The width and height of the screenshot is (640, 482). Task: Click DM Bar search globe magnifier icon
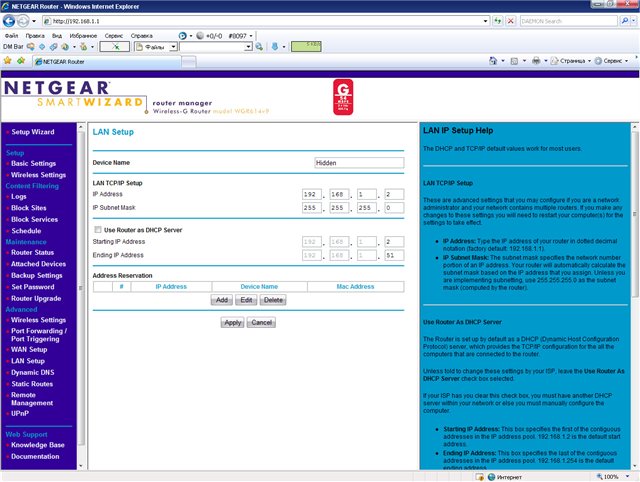[x=259, y=47]
